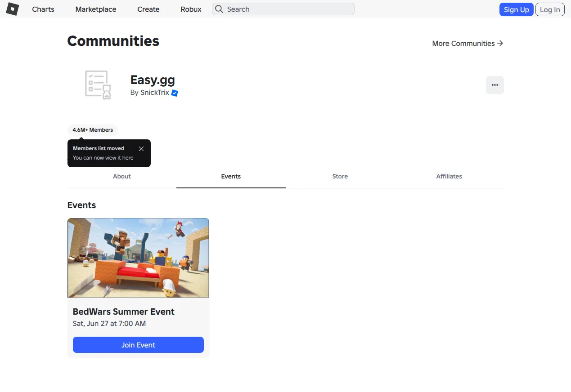571x392 pixels.
Task: Open the three-dots community options menu
Action: point(495,85)
